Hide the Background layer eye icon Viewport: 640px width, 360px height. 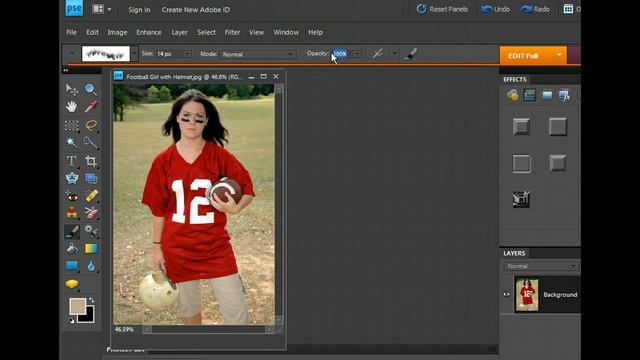(x=506, y=294)
